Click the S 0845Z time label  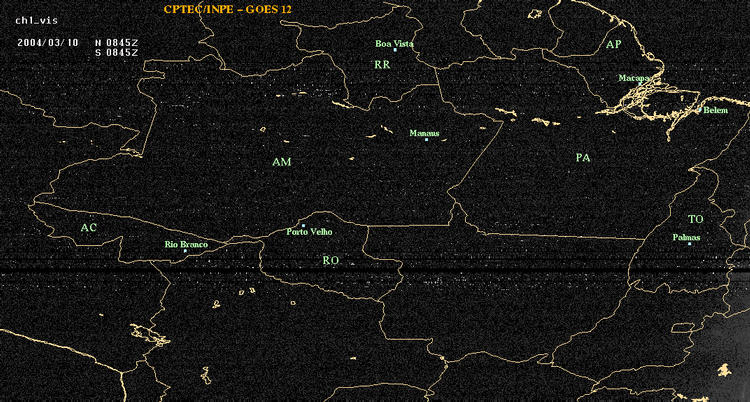pos(116,52)
